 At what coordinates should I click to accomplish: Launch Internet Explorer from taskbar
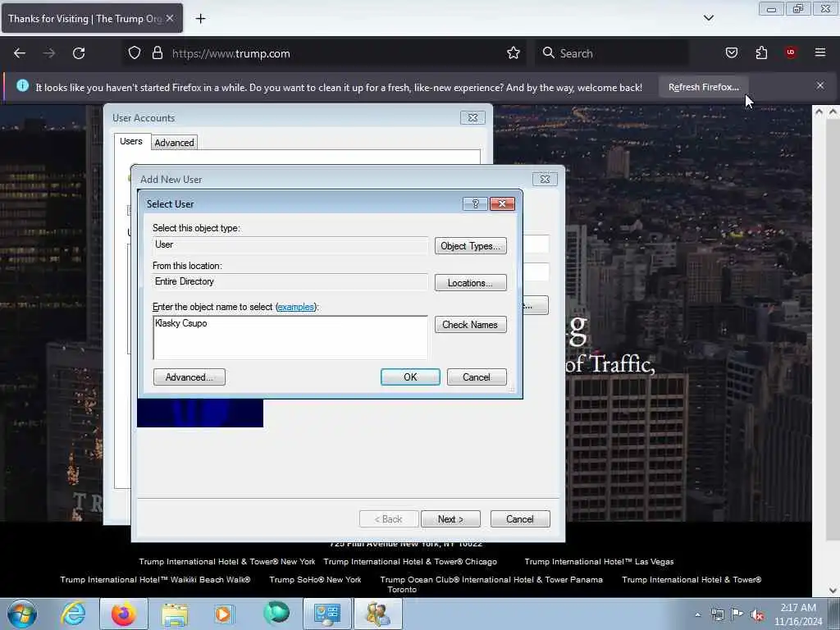(x=73, y=614)
